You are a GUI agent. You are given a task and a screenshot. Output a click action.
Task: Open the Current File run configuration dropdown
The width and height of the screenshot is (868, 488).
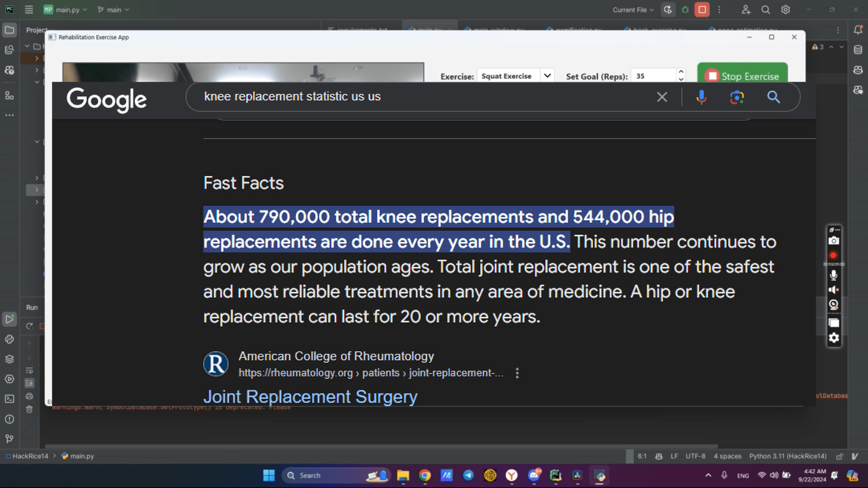(633, 9)
